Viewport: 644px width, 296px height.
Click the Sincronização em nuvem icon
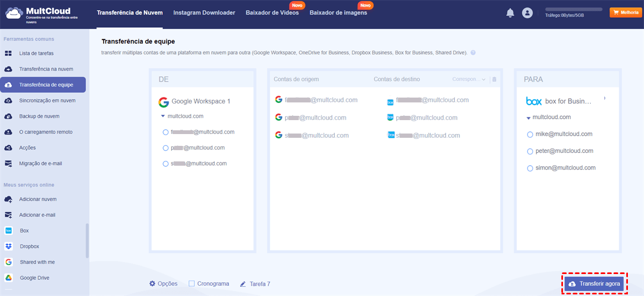point(9,100)
